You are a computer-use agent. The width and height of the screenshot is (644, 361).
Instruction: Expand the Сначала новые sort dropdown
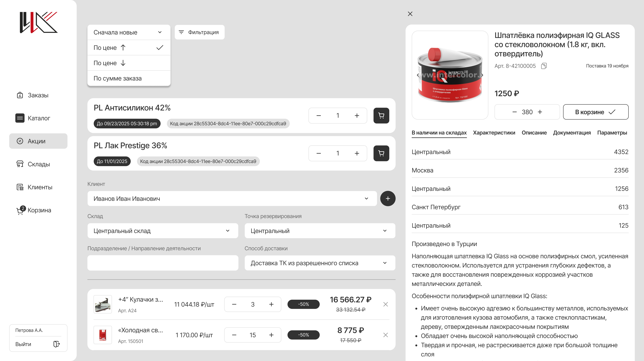point(129,32)
